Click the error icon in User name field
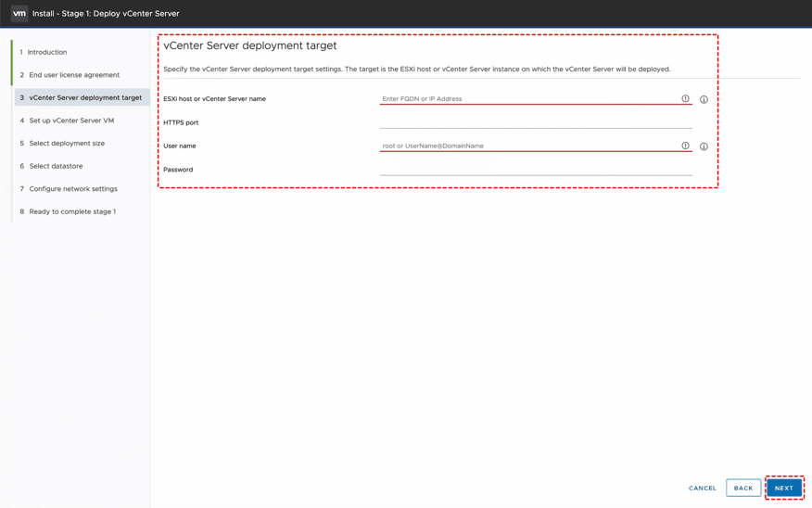Image resolution: width=812 pixels, height=508 pixels. tap(685, 146)
